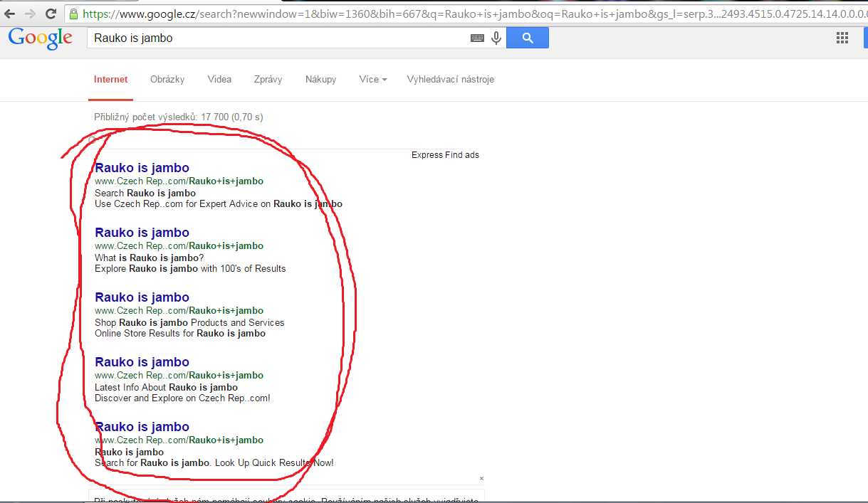
Task: Click the blue magnifier search button
Action: coord(528,38)
